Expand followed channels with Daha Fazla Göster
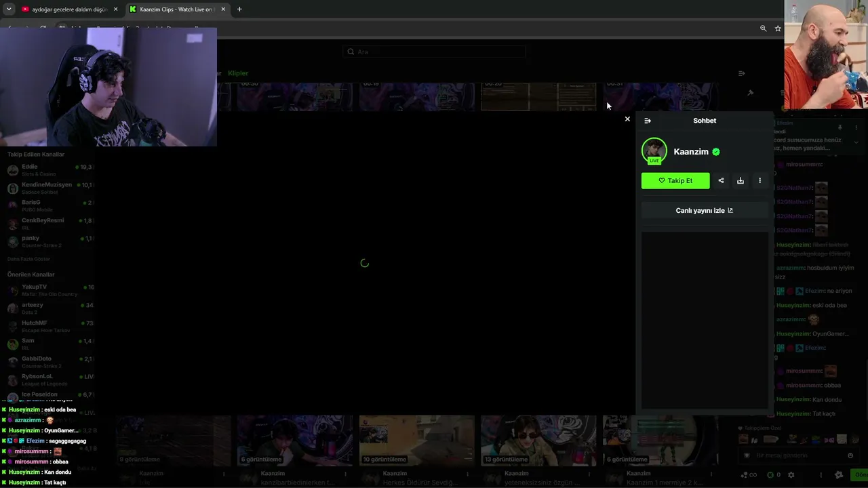Image resolution: width=868 pixels, height=488 pixels. pyautogui.click(x=28, y=259)
